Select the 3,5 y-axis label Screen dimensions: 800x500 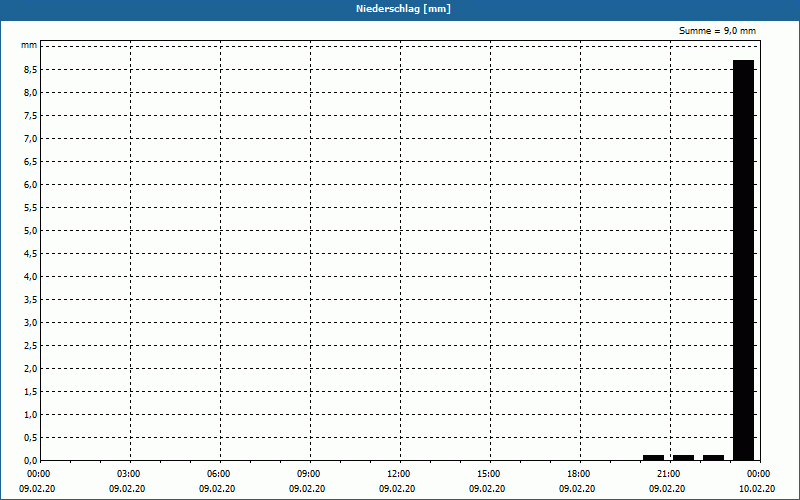(31, 299)
